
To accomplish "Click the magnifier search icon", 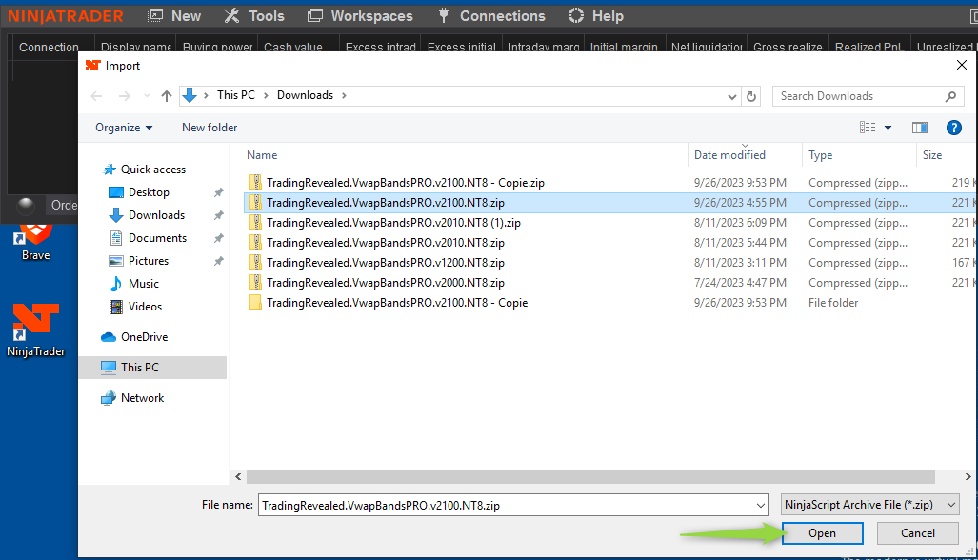I will click(950, 96).
